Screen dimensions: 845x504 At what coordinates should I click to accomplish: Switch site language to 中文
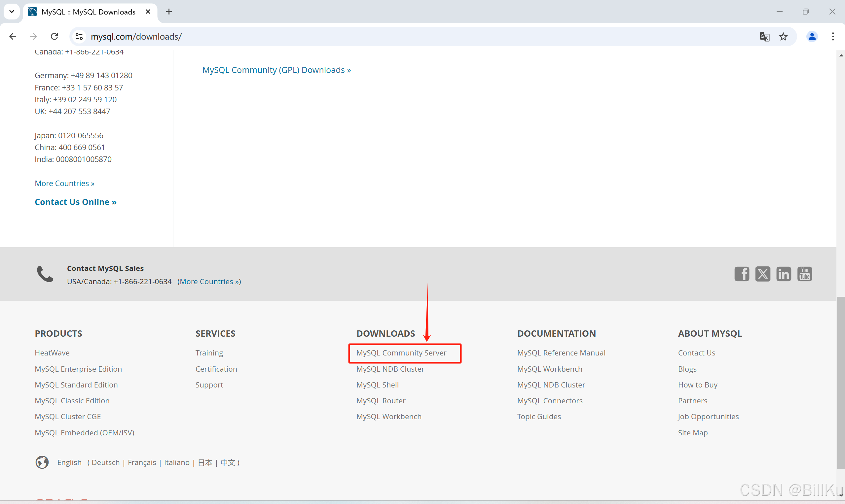point(228,462)
